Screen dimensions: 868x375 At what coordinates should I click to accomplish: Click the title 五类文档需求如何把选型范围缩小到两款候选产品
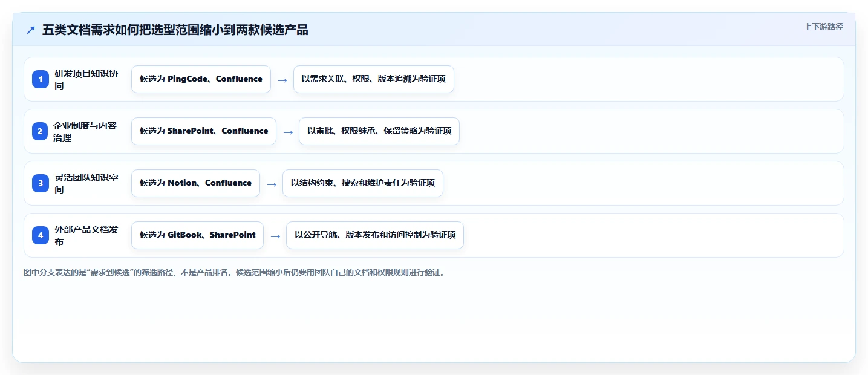(x=175, y=30)
